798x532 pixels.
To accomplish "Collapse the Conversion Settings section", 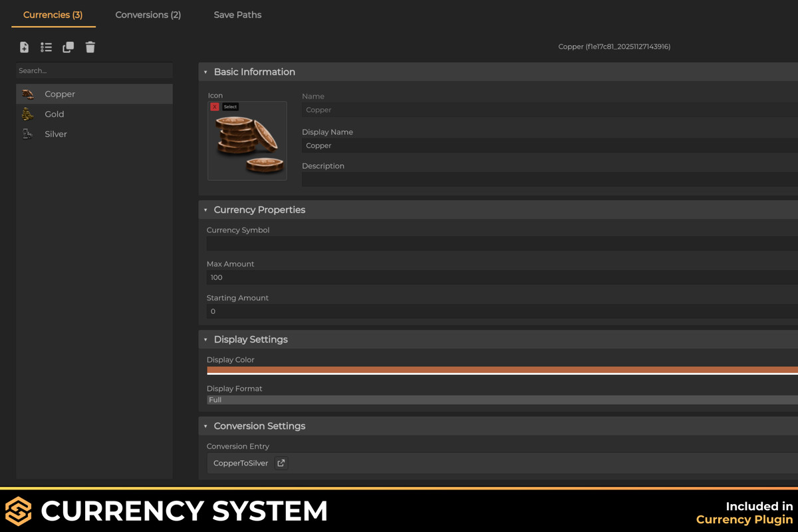I will click(206, 426).
